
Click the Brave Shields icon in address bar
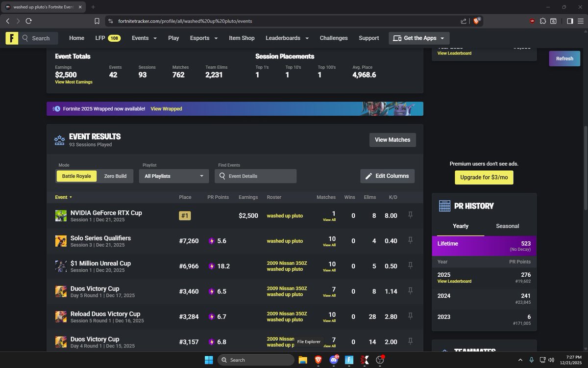476,21
